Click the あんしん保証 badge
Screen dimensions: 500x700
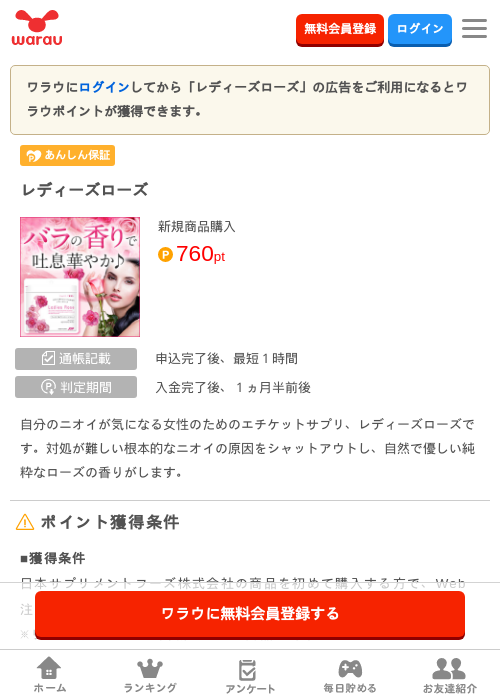coord(67,155)
